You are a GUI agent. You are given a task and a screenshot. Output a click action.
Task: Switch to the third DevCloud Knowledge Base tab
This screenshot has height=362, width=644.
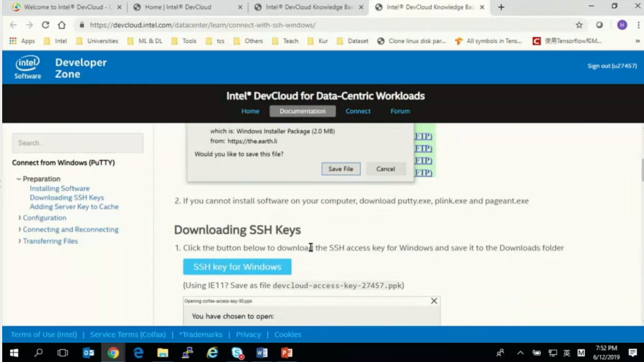tap(308, 7)
